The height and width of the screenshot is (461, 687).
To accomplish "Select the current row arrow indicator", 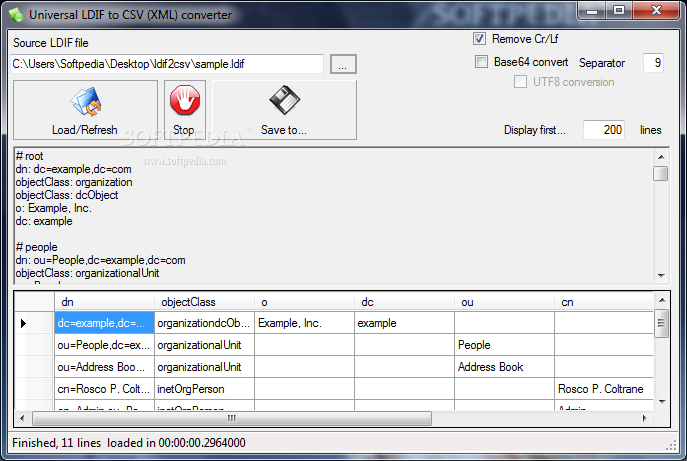I will 24,323.
